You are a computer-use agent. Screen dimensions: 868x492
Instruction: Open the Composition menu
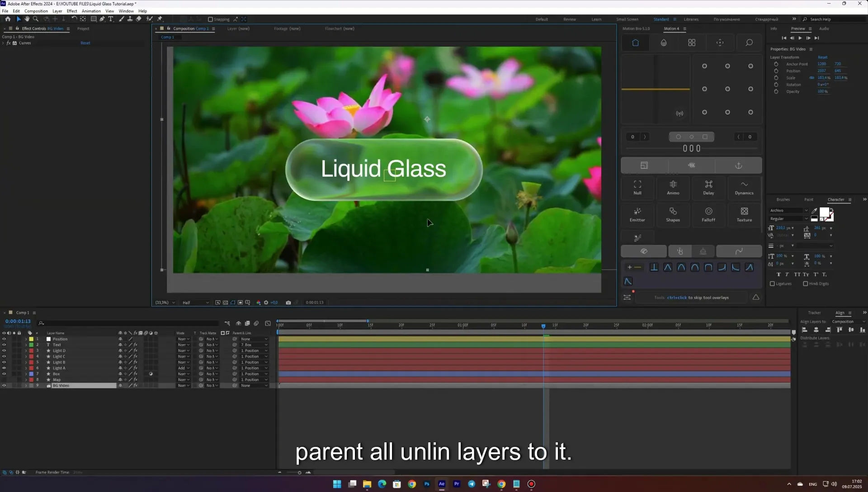click(x=36, y=11)
